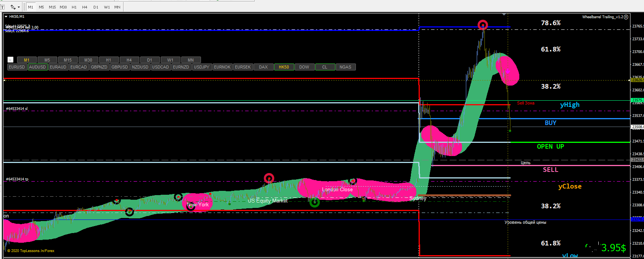Switch chart to EURUSD symbol button
644x259 pixels.
click(17, 67)
